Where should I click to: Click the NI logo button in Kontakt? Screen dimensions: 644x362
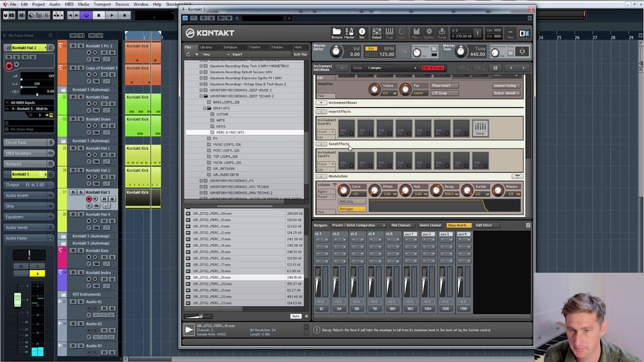(x=524, y=34)
